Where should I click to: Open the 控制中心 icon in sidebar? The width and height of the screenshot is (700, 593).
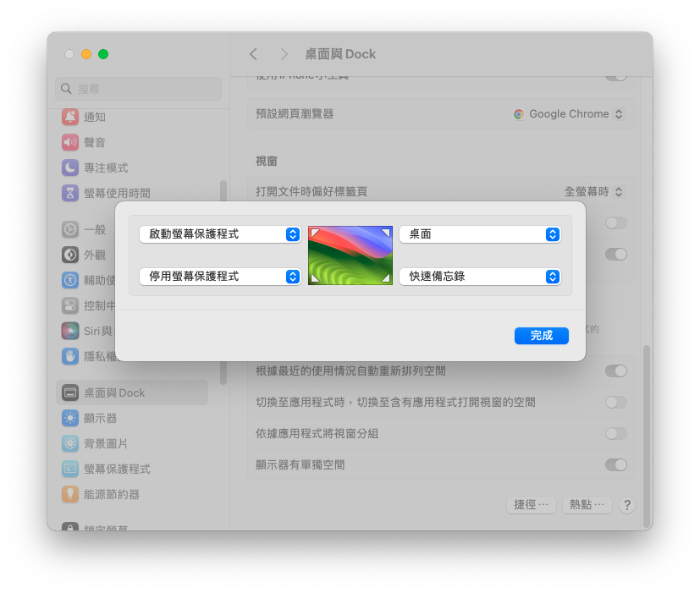(x=70, y=305)
